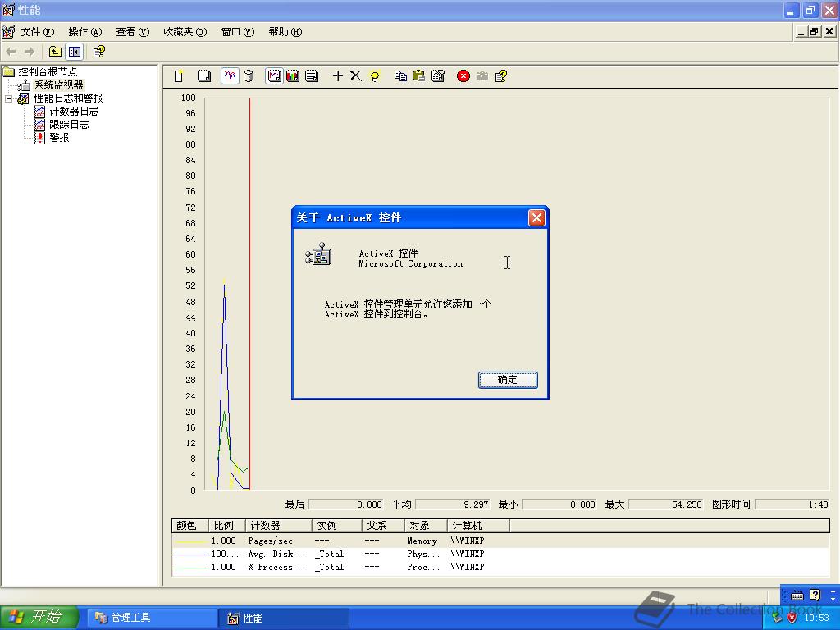Select 控制台根节点 in the tree
Image resolution: width=840 pixels, height=630 pixels.
(48, 72)
